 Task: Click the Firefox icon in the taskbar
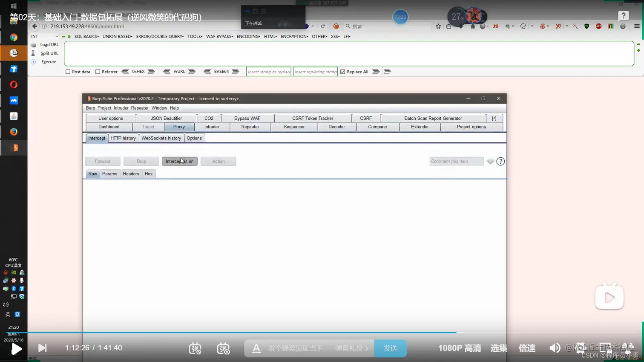point(14,132)
